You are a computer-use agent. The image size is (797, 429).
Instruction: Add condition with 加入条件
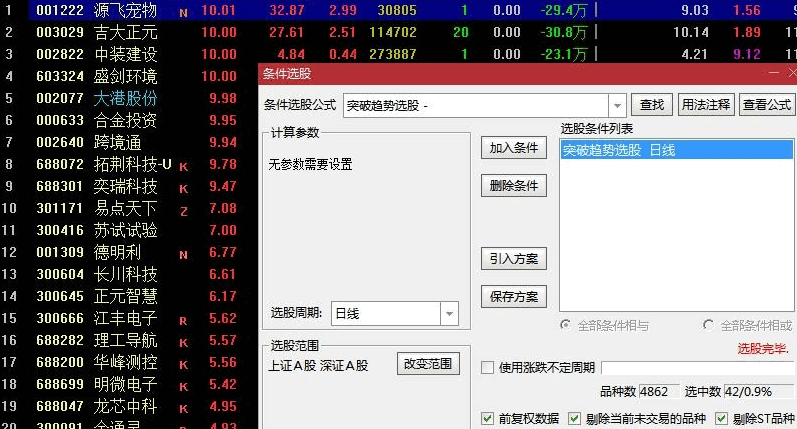point(514,148)
